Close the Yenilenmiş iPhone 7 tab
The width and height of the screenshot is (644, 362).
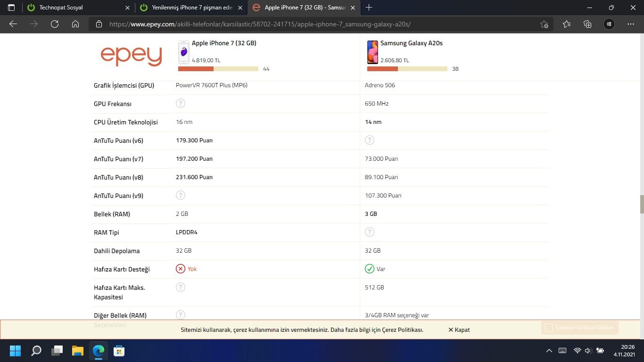click(x=240, y=8)
